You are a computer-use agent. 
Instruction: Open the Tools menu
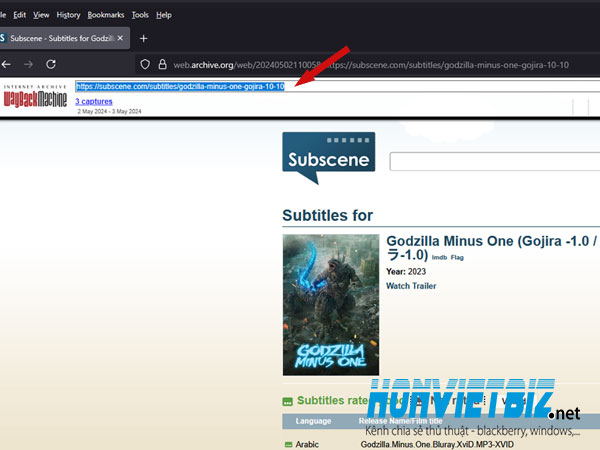[140, 15]
